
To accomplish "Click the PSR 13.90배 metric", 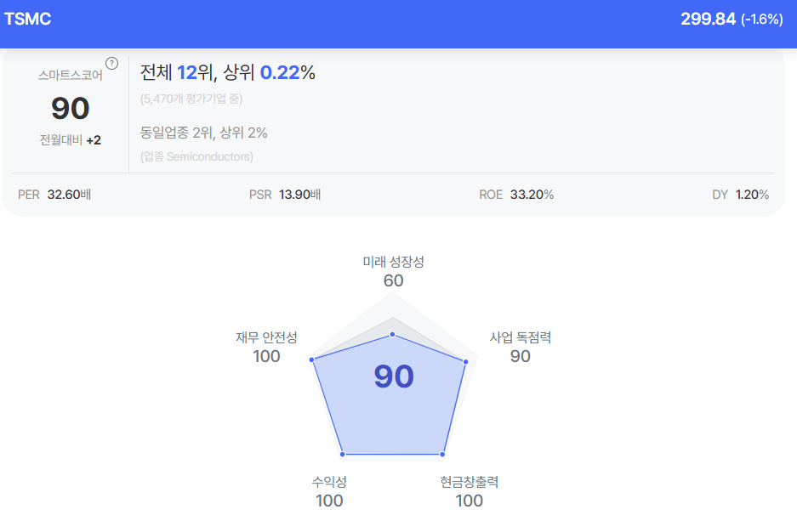I will click(285, 195).
